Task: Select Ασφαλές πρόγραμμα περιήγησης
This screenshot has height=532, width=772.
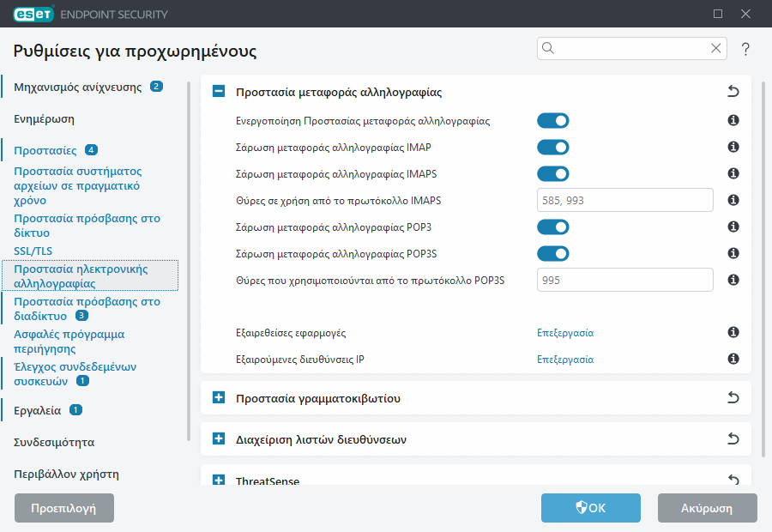Action: tap(69, 342)
